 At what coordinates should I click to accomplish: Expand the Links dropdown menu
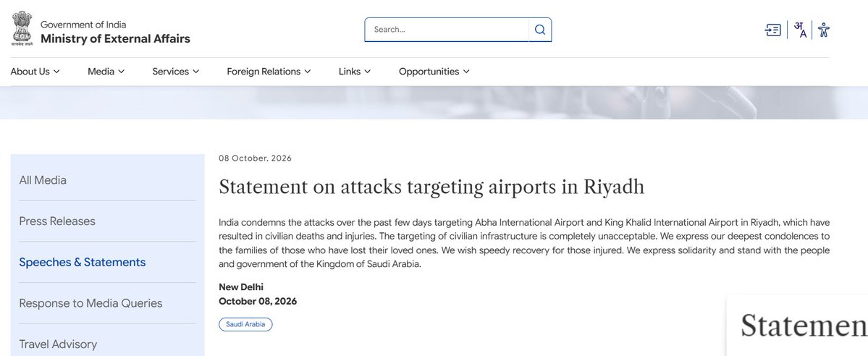tap(354, 72)
